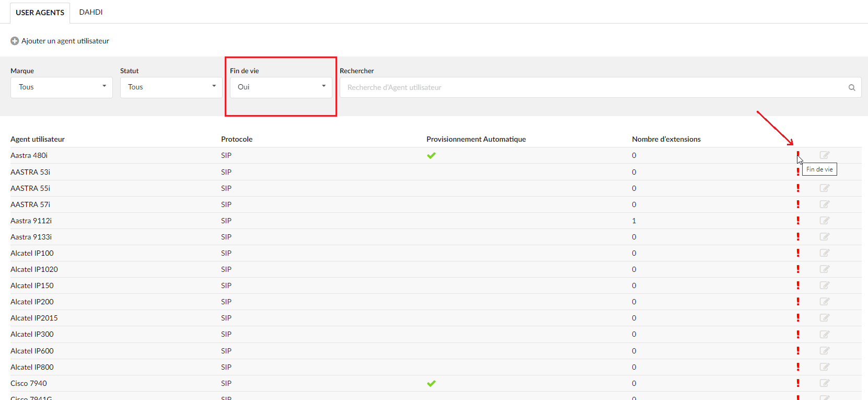Select the AASTRA 53i row name
This screenshot has height=400, width=868.
coord(30,172)
